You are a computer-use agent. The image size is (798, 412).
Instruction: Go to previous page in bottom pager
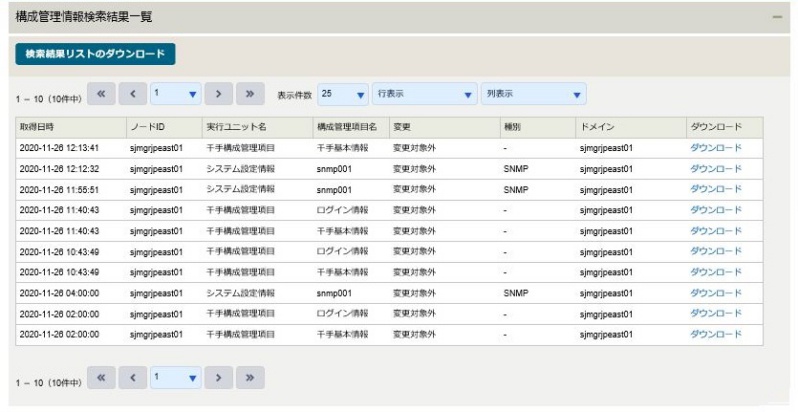pyautogui.click(x=133, y=377)
